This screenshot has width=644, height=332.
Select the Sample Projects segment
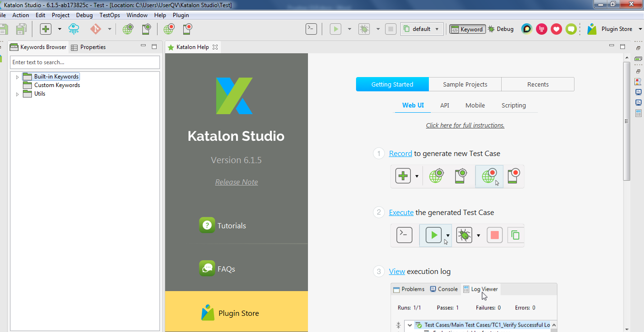pyautogui.click(x=465, y=84)
